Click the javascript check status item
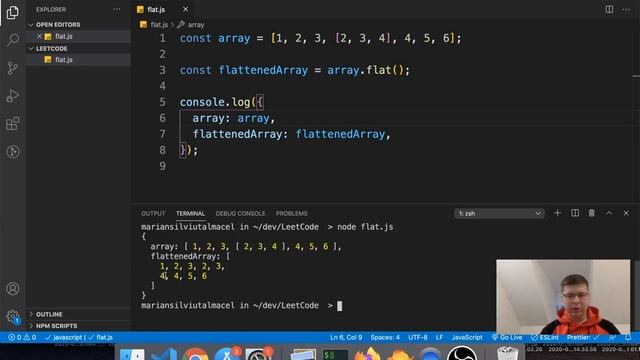This screenshot has height=360, width=640. pyautogui.click(x=64, y=338)
